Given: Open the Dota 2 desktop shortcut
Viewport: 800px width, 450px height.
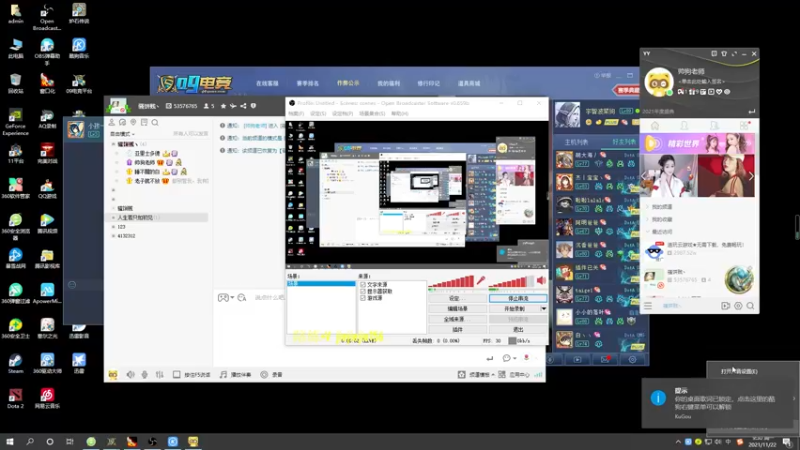Looking at the screenshot, I should [x=15, y=398].
